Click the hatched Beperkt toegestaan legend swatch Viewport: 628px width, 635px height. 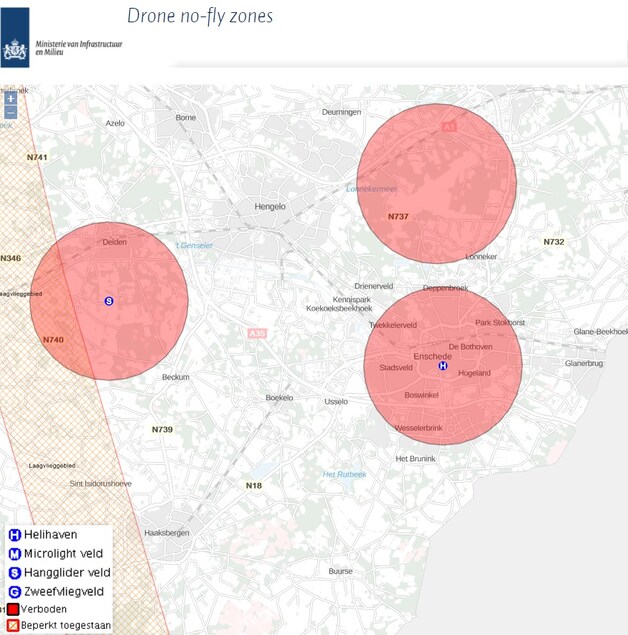tap(13, 626)
